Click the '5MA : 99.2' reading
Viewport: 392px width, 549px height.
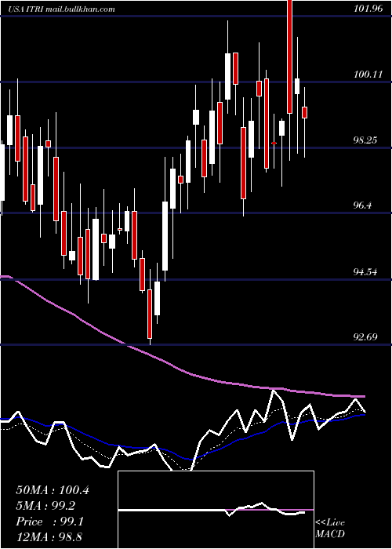point(45,506)
